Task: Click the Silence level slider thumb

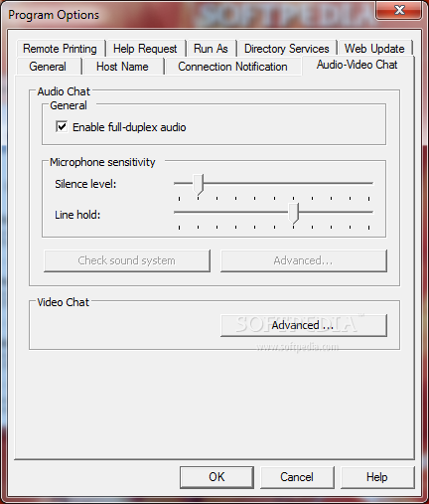Action: point(199,184)
